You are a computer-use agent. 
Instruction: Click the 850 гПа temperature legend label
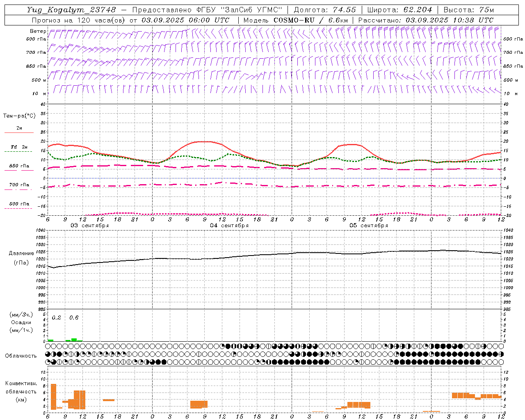[19, 166]
